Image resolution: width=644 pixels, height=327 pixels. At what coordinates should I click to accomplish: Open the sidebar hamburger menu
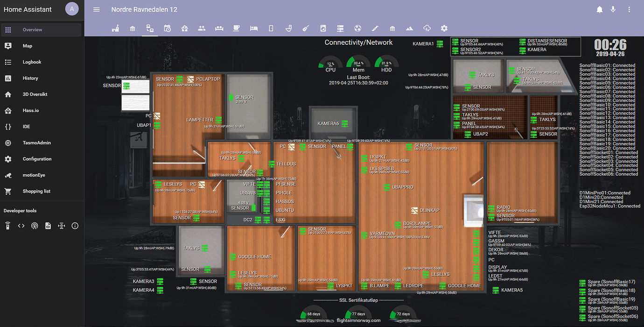click(96, 9)
